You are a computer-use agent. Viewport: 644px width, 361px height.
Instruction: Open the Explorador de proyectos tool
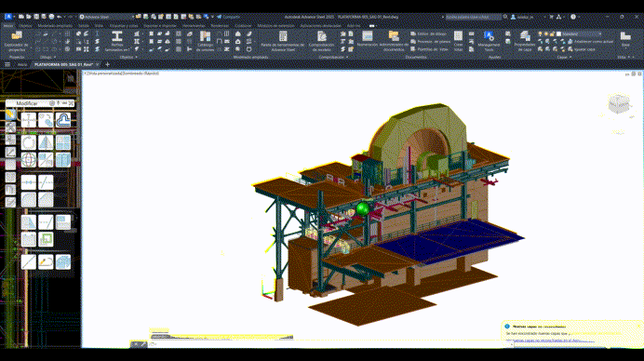coord(17,41)
